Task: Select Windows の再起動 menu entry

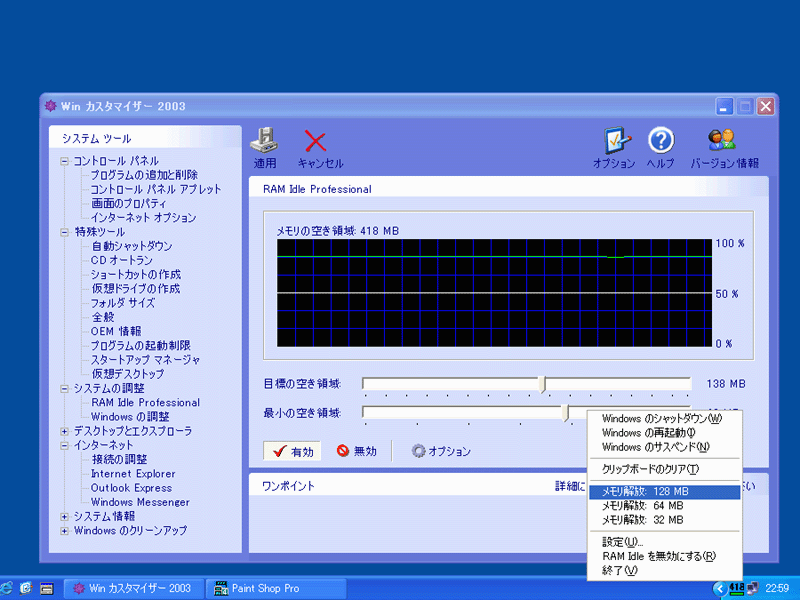Action: click(664, 433)
